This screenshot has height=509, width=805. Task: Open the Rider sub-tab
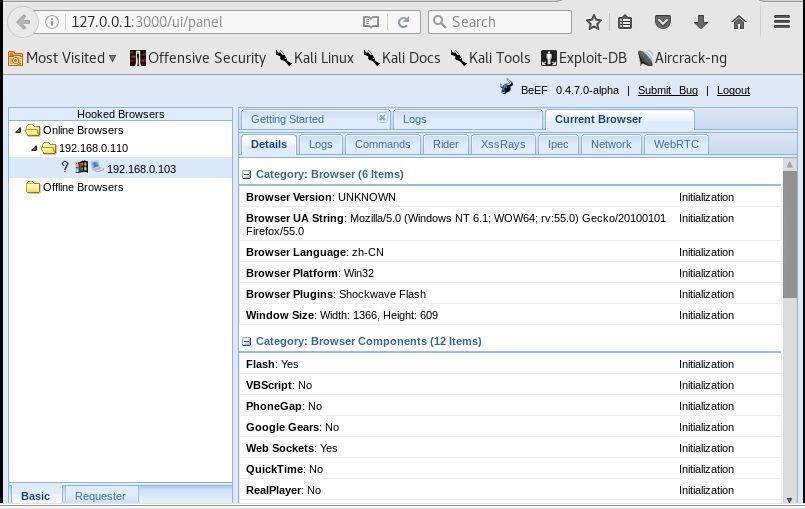click(446, 144)
